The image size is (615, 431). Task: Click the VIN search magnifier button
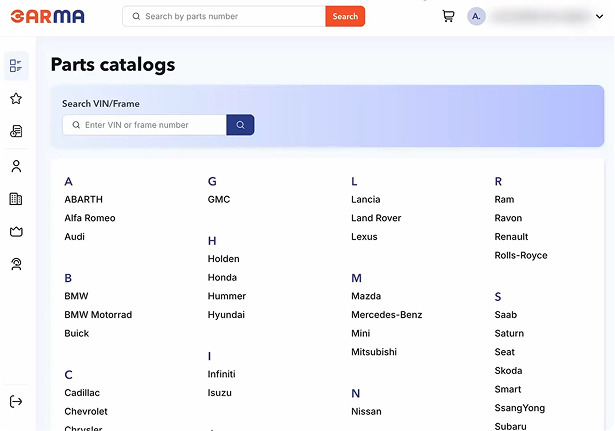coord(241,125)
